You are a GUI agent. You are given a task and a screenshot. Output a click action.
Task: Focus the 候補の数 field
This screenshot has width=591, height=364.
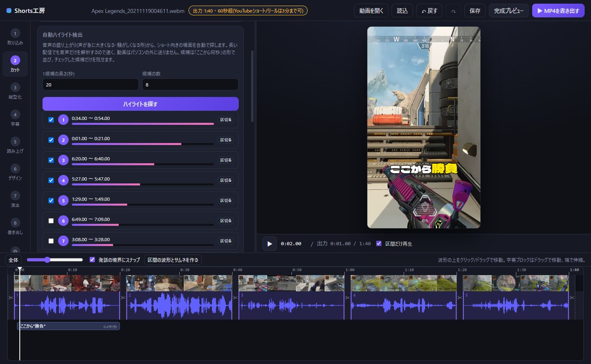tap(190, 85)
